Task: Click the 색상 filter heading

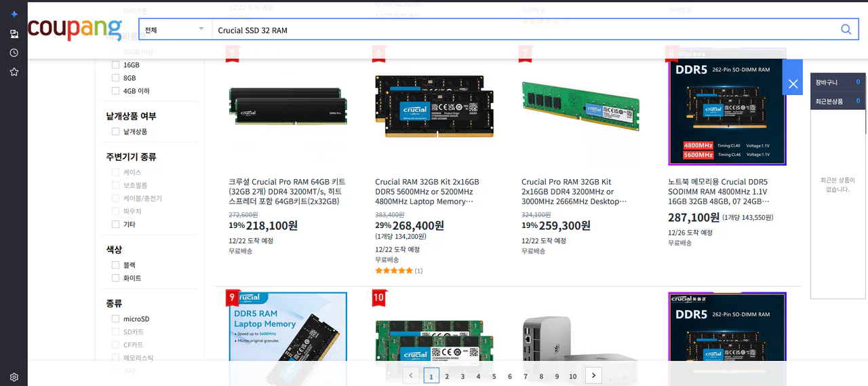Action: click(x=115, y=250)
